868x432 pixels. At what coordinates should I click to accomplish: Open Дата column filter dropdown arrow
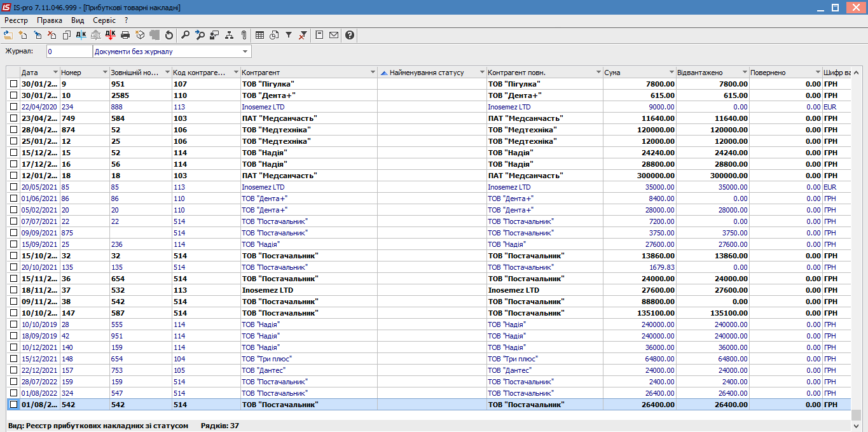pos(55,73)
